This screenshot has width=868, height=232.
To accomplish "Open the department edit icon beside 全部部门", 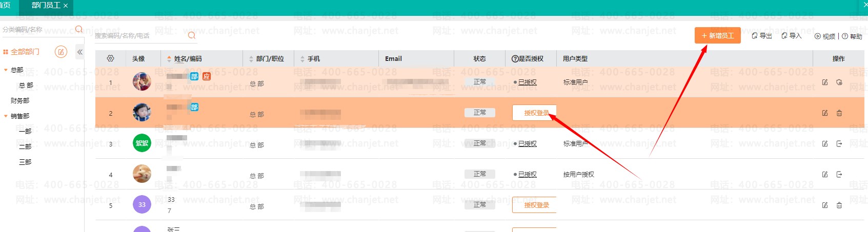I will click(60, 52).
